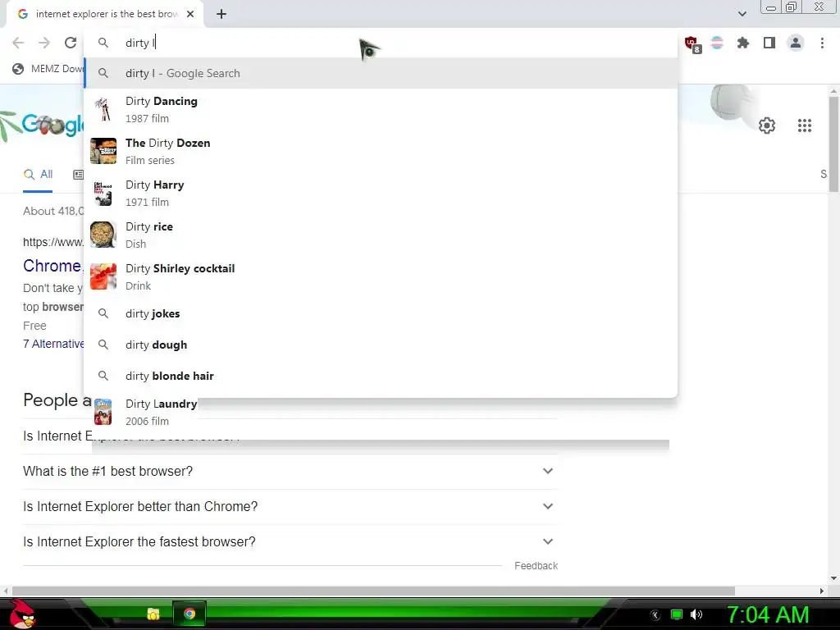Click the vertical scrollbar thumb

pos(833,144)
